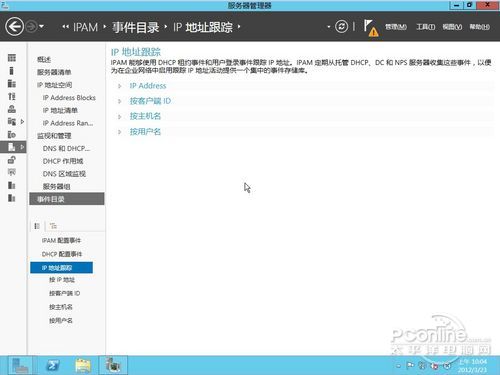Select DHCP 配置事件 in event tree
500x375 pixels.
(62, 254)
